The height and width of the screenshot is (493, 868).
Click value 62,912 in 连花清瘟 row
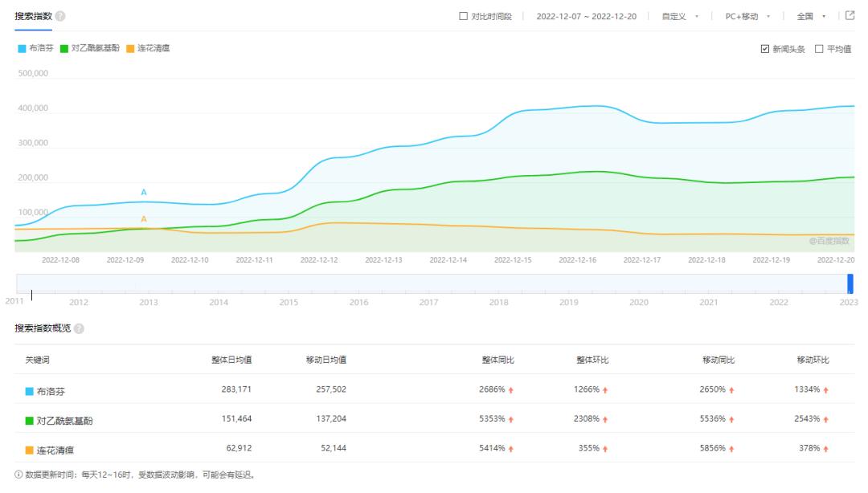tap(239, 447)
